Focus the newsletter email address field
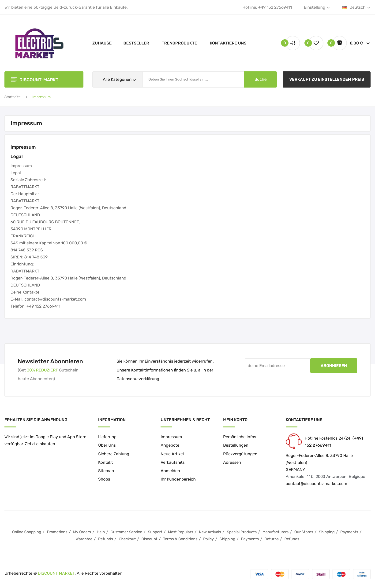 click(x=277, y=366)
